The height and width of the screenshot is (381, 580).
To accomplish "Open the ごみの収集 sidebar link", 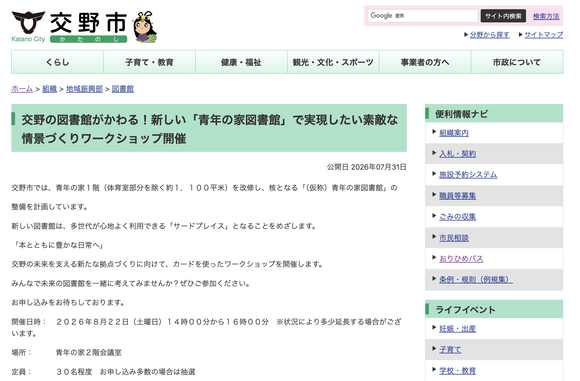I will (x=458, y=217).
